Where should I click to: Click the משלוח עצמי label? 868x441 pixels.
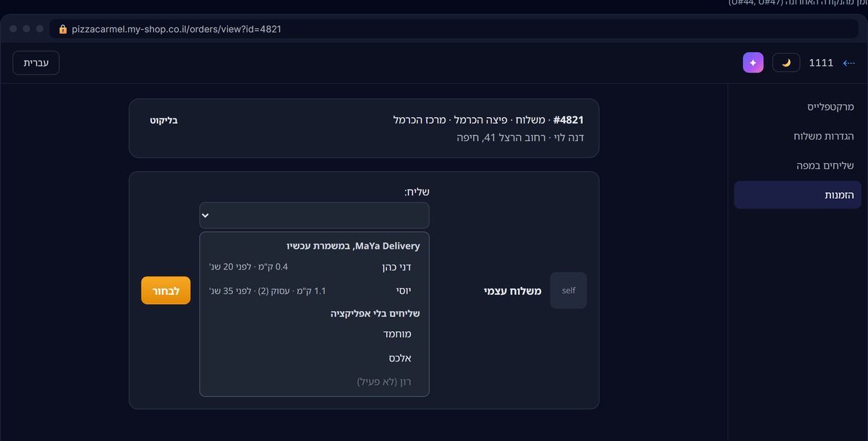click(513, 291)
